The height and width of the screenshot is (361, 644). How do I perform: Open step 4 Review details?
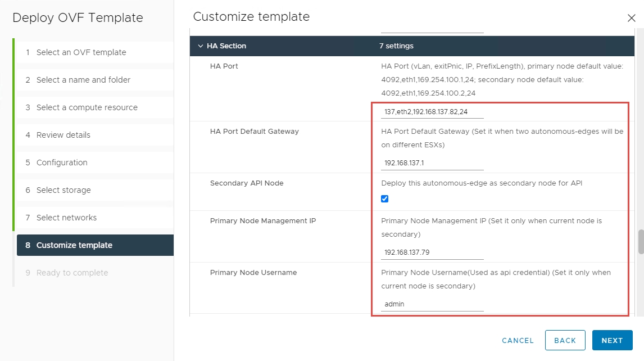[63, 135]
